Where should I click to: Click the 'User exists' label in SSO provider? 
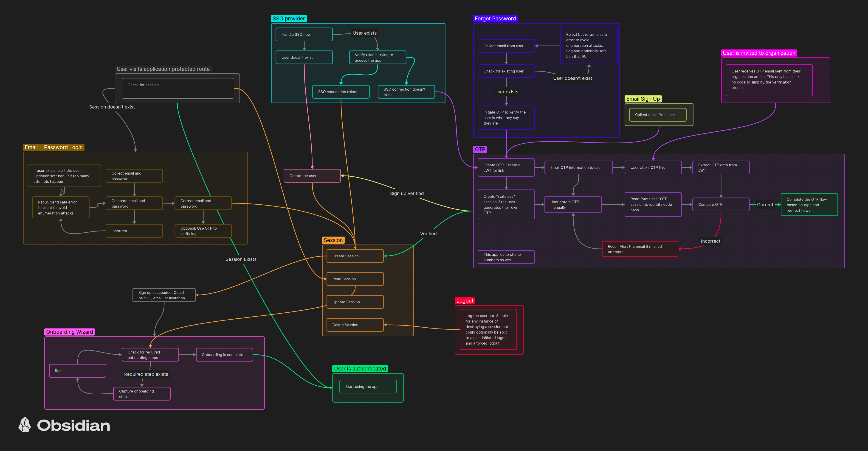coord(364,33)
